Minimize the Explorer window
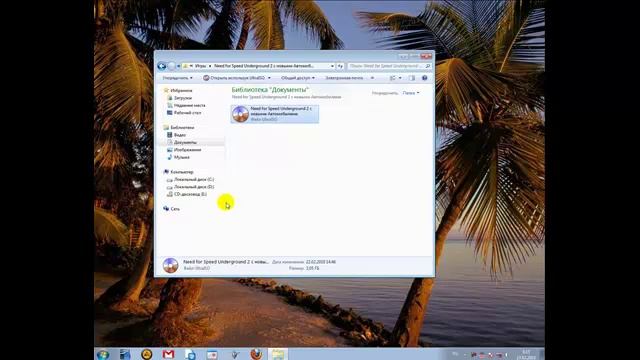The image size is (640, 360). point(403,56)
